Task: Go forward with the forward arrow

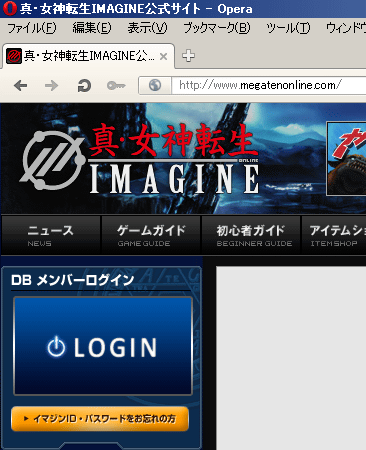Action: click(51, 86)
